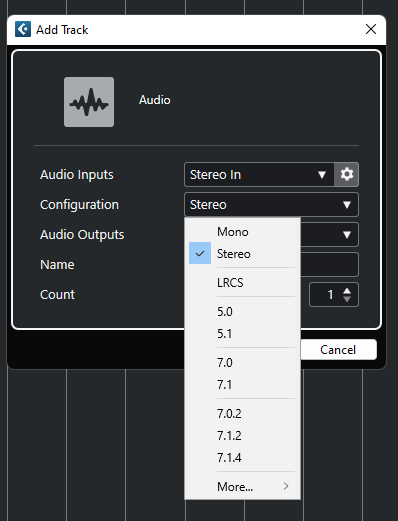Close the Add Track dialog
This screenshot has width=398, height=521.
[371, 29]
